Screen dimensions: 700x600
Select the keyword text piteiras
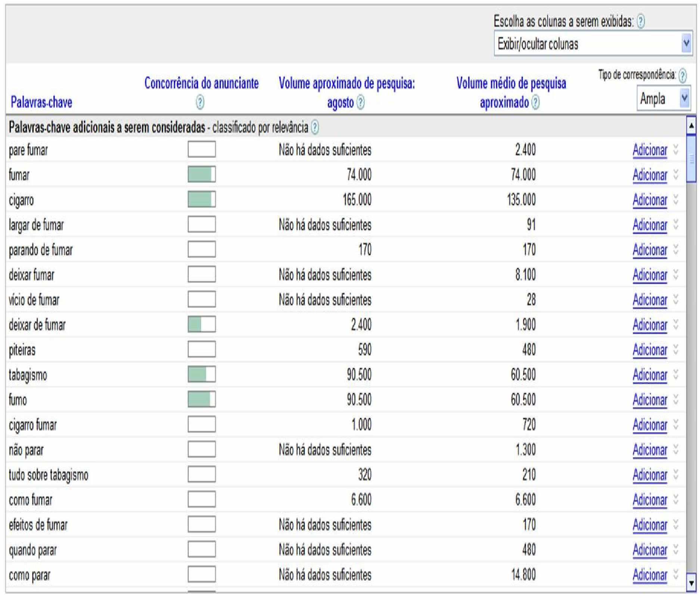[22, 350]
